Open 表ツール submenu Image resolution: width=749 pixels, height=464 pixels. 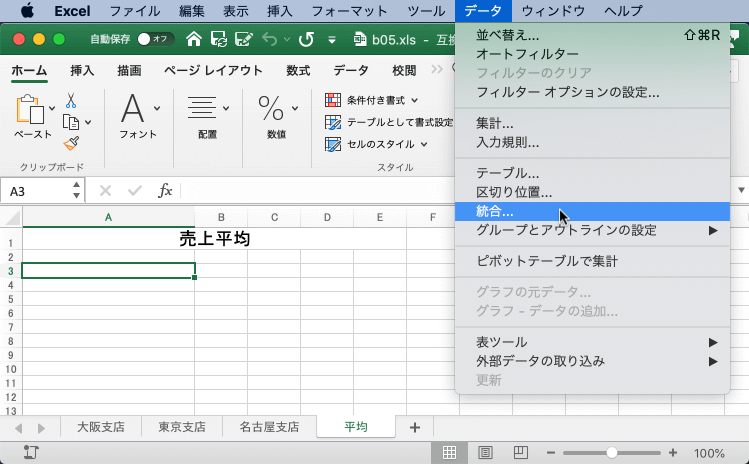pyautogui.click(x=592, y=342)
